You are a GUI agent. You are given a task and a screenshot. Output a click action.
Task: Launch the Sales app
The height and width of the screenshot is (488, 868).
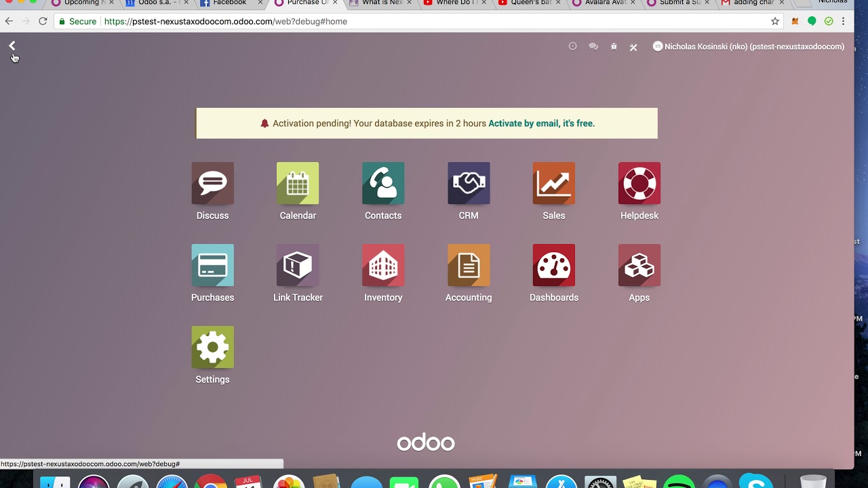click(x=554, y=184)
